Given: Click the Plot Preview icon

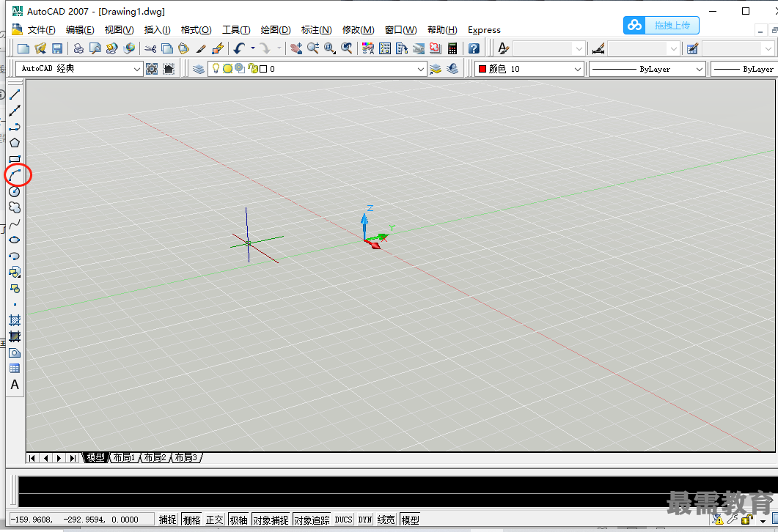Looking at the screenshot, I should 95,48.
